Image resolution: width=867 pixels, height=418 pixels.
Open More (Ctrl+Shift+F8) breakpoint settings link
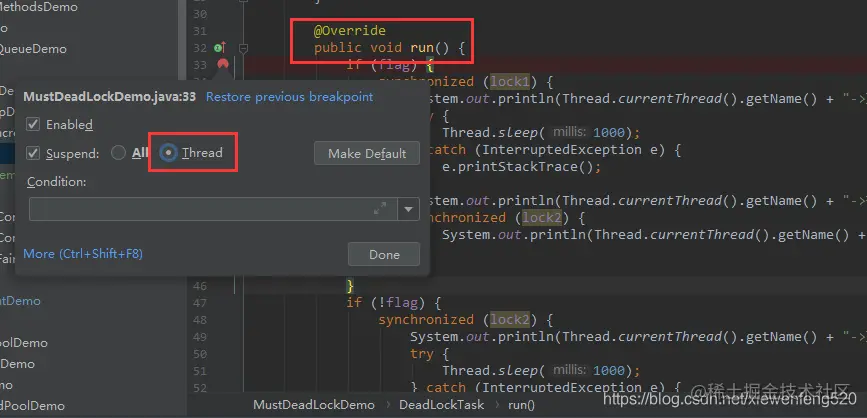[83, 254]
